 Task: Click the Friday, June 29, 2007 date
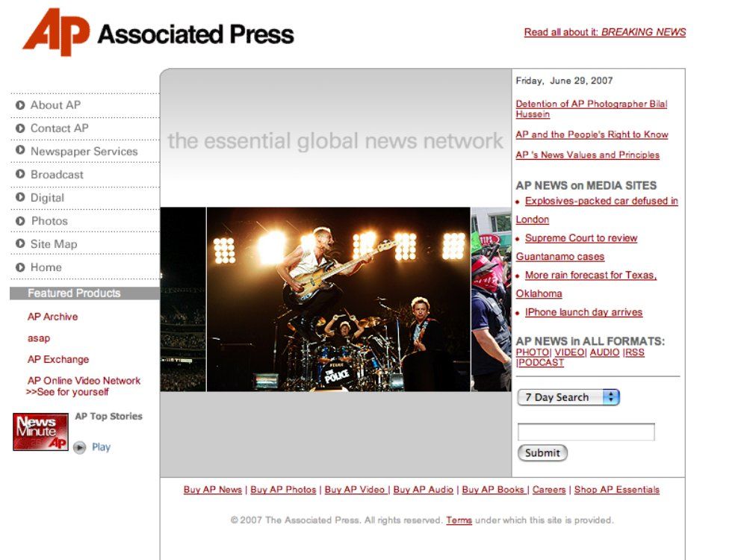point(564,81)
